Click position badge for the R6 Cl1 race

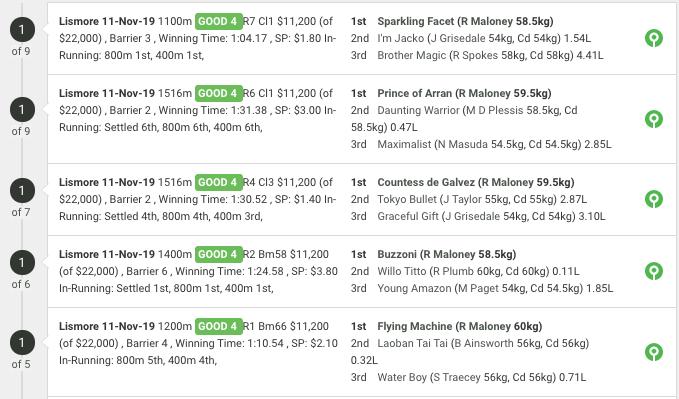pos(22,110)
